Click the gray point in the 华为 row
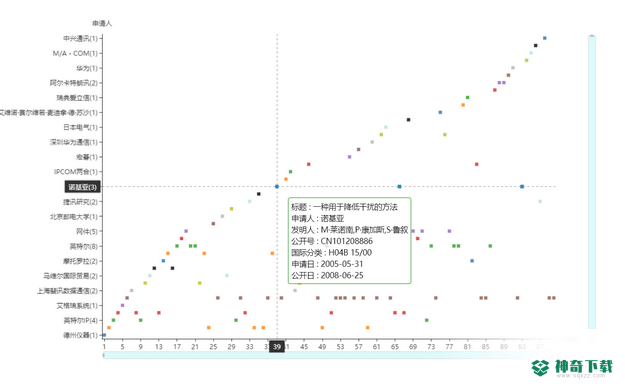The image size is (625, 391). (x=513, y=68)
